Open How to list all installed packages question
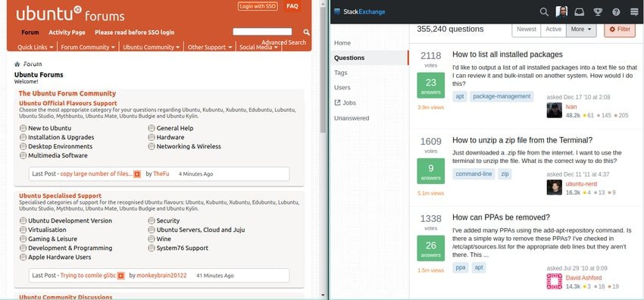This screenshot has width=644, height=300. tap(507, 55)
